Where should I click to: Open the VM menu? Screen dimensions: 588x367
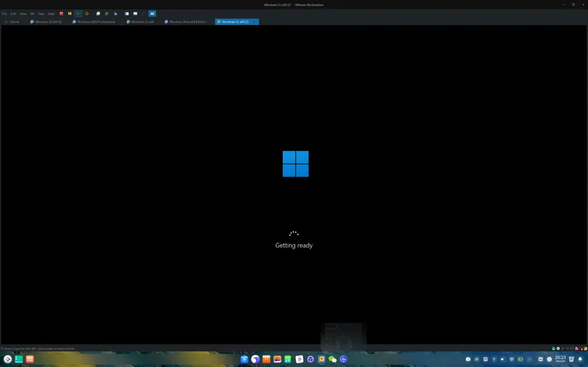pyautogui.click(x=32, y=14)
